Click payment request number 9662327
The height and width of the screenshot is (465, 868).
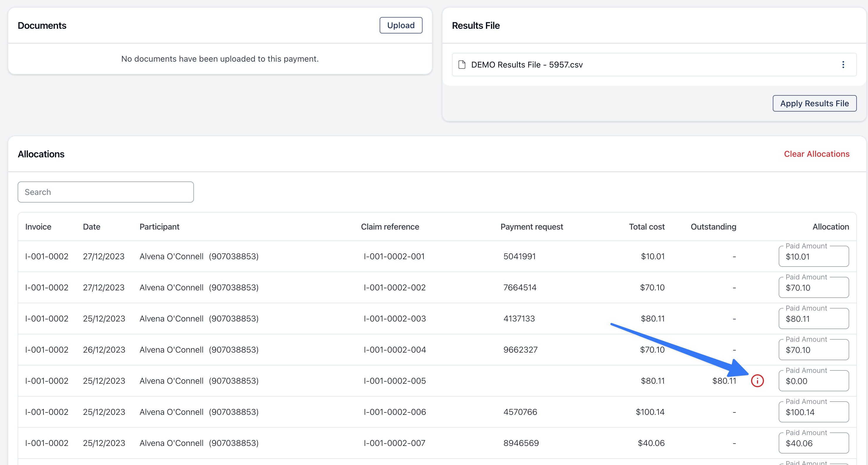pos(520,350)
